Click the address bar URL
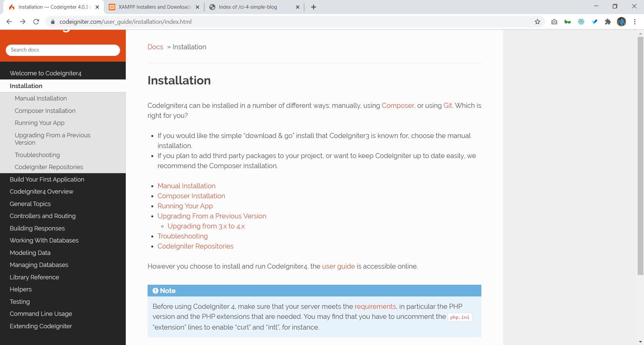644x345 pixels. pos(125,22)
